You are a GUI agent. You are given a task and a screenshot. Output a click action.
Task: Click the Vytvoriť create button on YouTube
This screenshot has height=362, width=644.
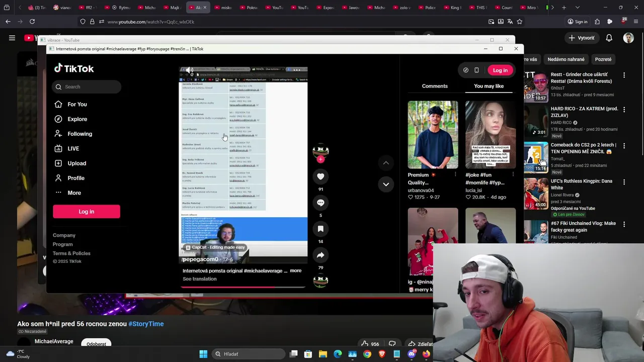(582, 38)
